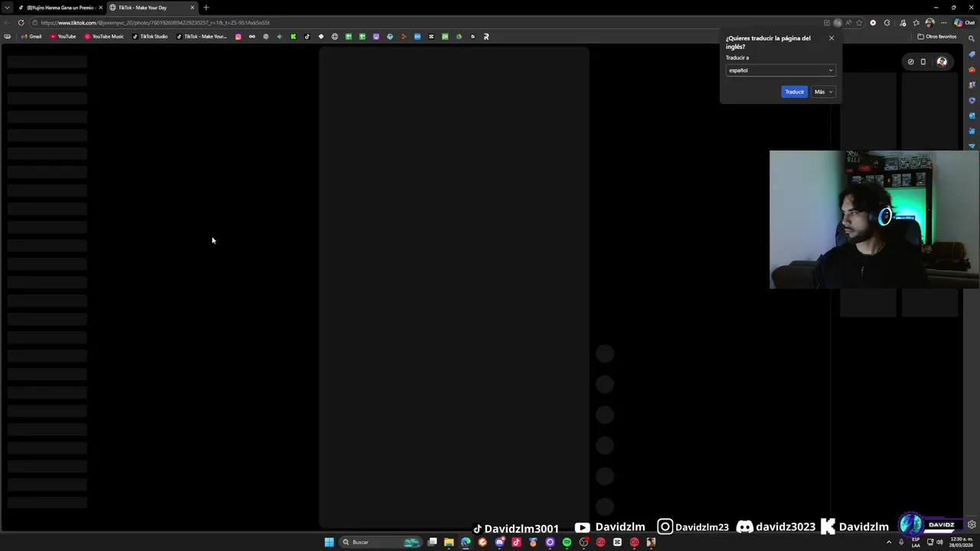Open Task View on taskbar

(x=432, y=542)
